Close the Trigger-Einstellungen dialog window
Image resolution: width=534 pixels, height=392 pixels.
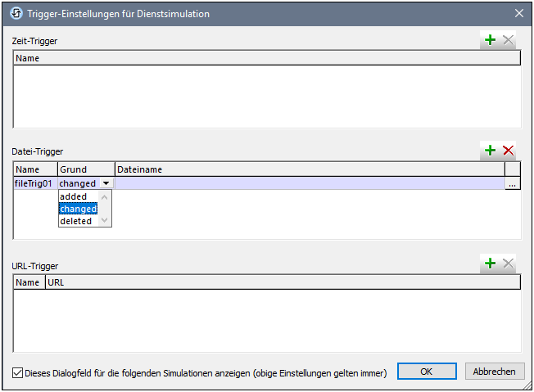coord(518,14)
